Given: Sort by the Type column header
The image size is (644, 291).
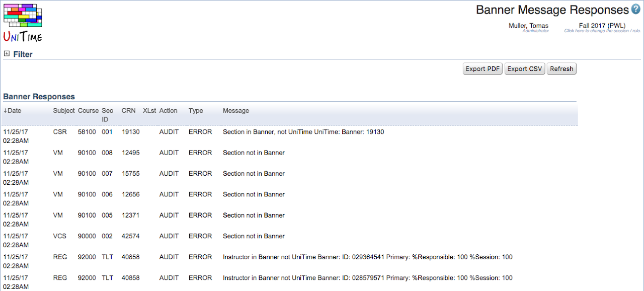Looking at the screenshot, I should [x=196, y=111].
